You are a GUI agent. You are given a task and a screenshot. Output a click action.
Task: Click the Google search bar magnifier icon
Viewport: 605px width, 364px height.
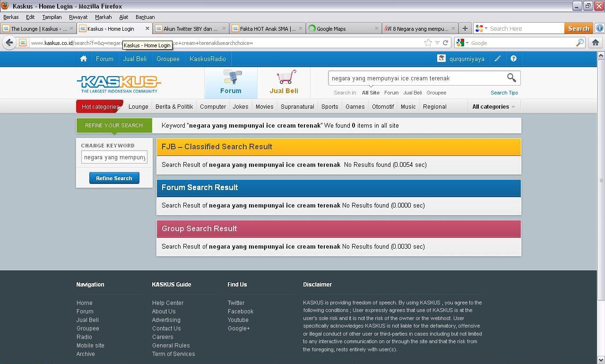point(580,43)
